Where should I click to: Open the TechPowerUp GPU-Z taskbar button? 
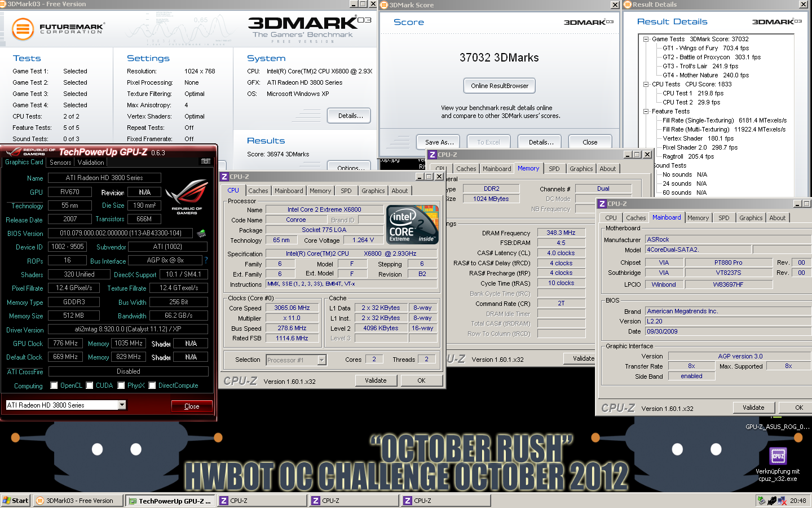pyautogui.click(x=170, y=501)
